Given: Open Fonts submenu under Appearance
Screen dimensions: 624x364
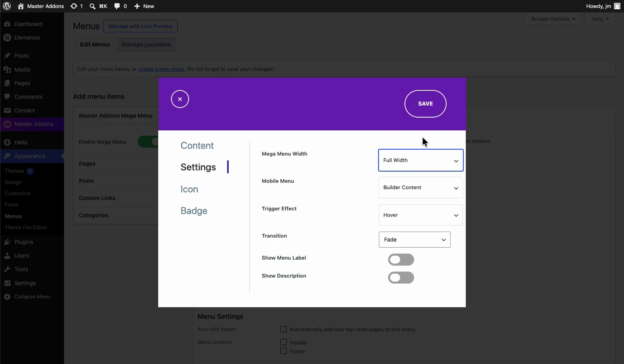Looking at the screenshot, I should [x=12, y=204].
